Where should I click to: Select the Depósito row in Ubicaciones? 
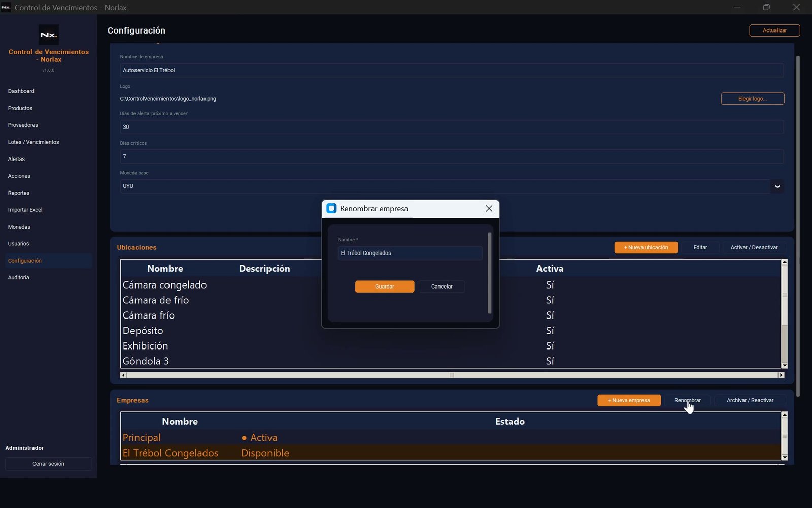tap(451, 331)
